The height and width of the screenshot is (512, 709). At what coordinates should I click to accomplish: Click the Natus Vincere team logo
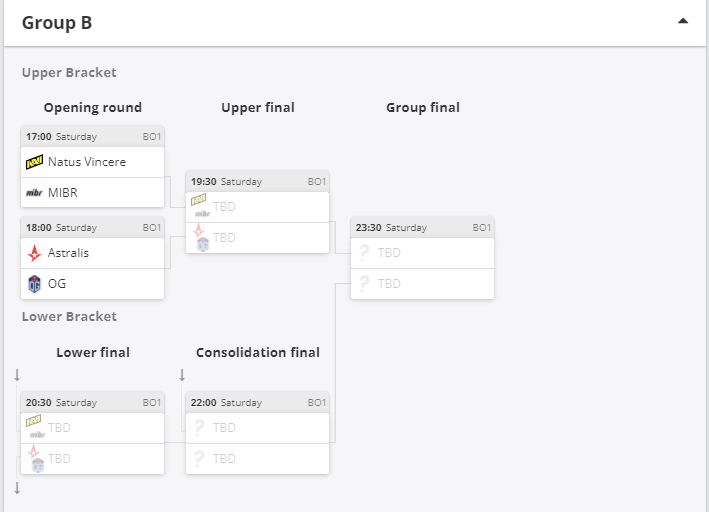tap(34, 162)
